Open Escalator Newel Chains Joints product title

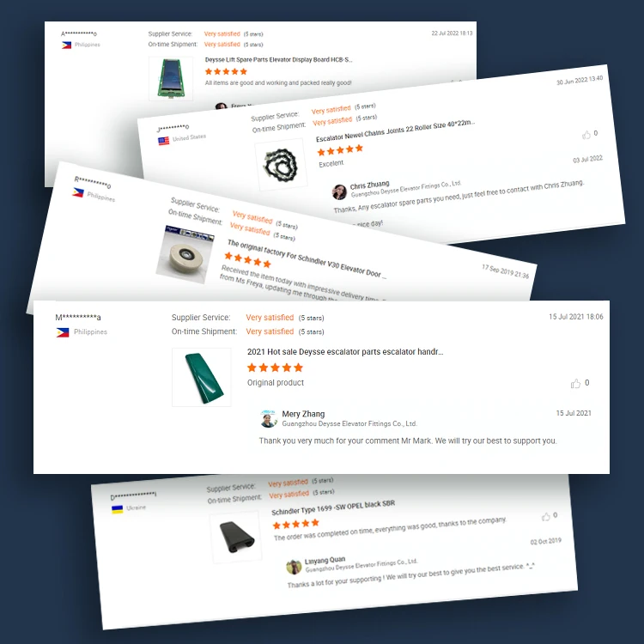[x=395, y=131]
